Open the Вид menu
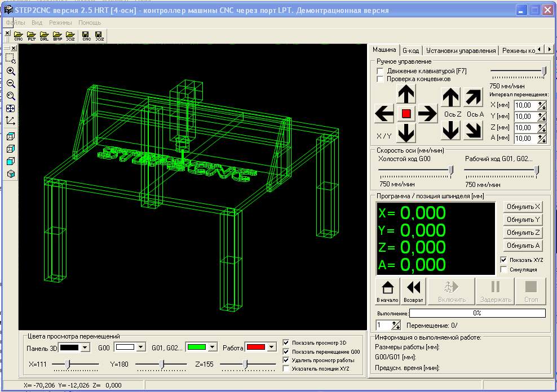This screenshot has height=392, width=557. pos(37,23)
